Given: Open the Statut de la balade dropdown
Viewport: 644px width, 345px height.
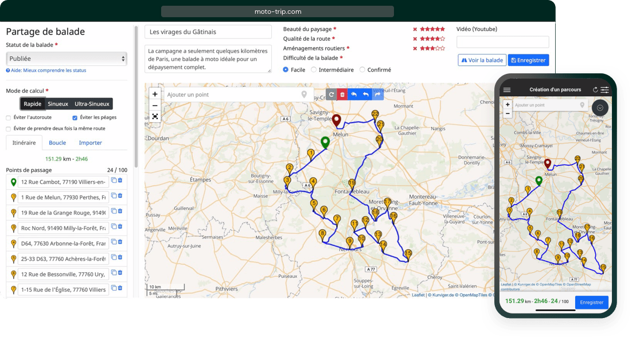Looking at the screenshot, I should pos(66,58).
